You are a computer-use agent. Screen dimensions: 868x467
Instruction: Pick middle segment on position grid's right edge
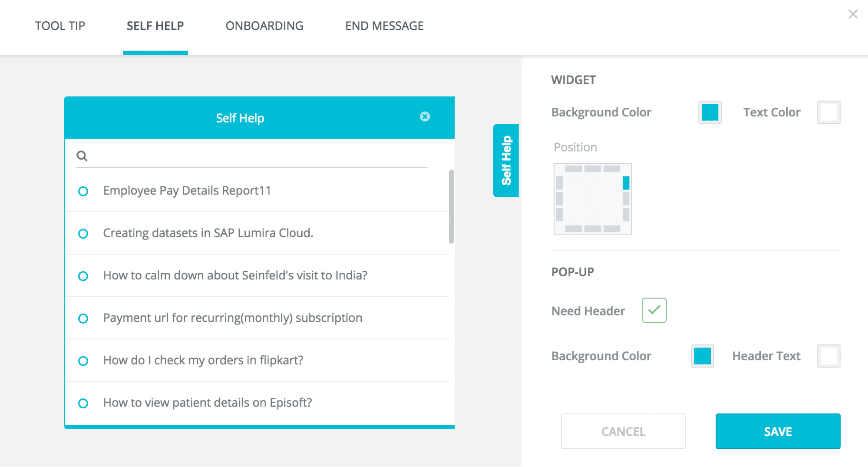coord(626,199)
